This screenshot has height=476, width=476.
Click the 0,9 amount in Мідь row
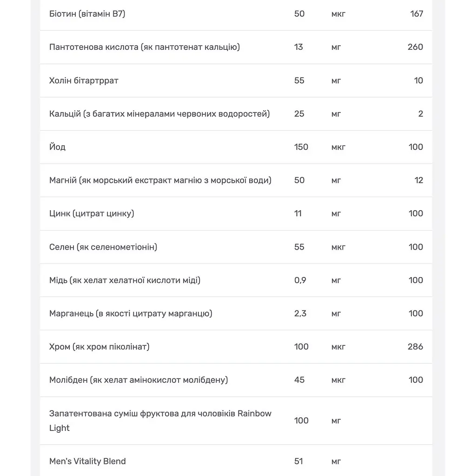click(x=300, y=280)
